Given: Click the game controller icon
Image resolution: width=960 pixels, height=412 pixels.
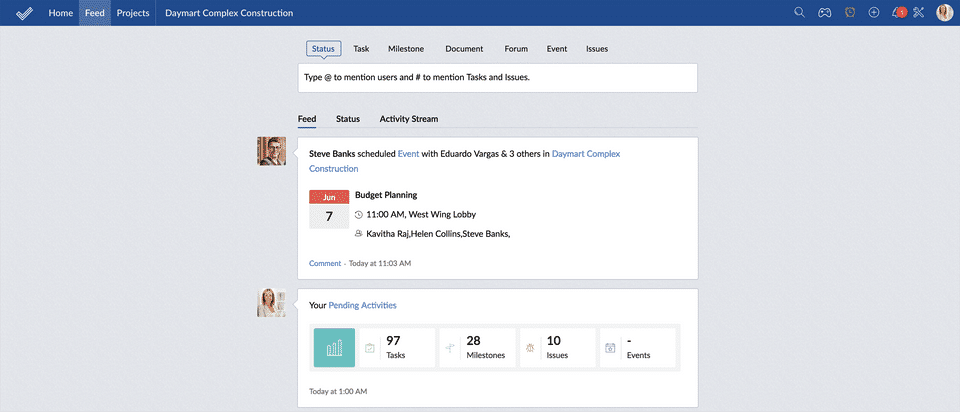Looking at the screenshot, I should click(825, 12).
